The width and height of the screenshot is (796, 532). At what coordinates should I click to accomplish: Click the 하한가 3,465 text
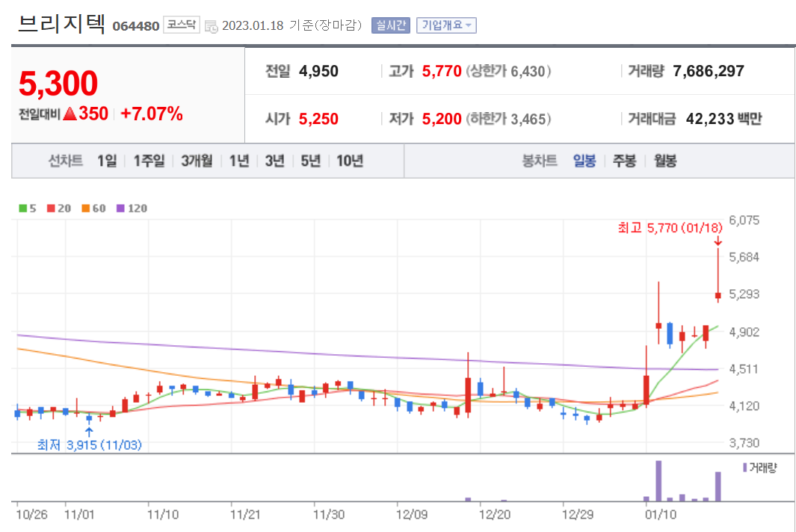[508, 119]
